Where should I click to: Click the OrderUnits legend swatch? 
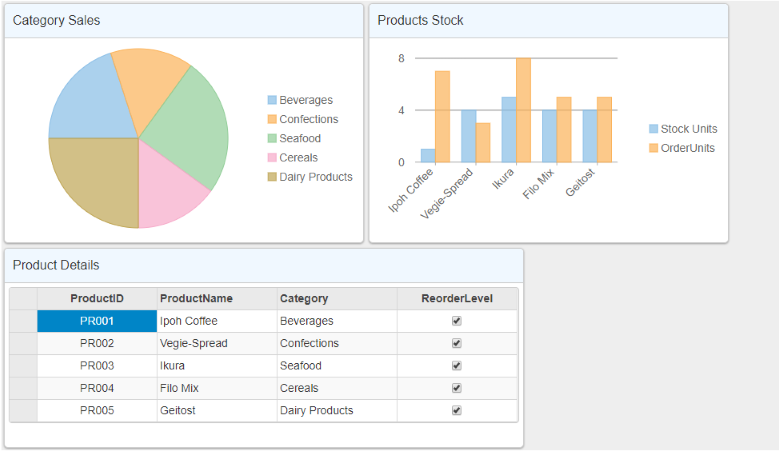pyautogui.click(x=654, y=148)
